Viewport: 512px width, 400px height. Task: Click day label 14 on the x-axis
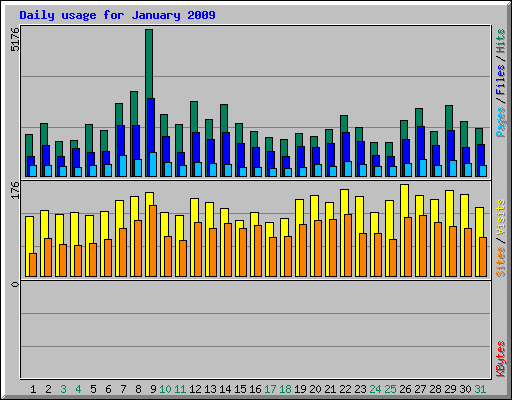click(x=225, y=389)
